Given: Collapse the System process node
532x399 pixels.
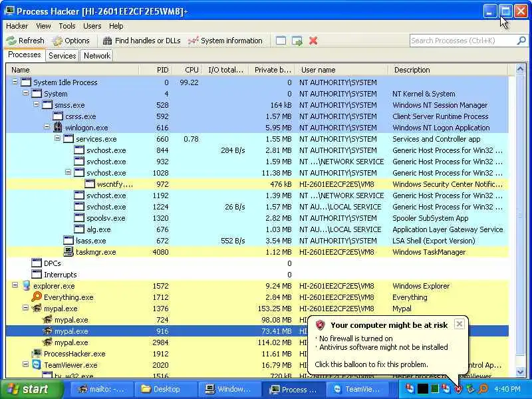Looking at the screenshot, I should [25, 93].
